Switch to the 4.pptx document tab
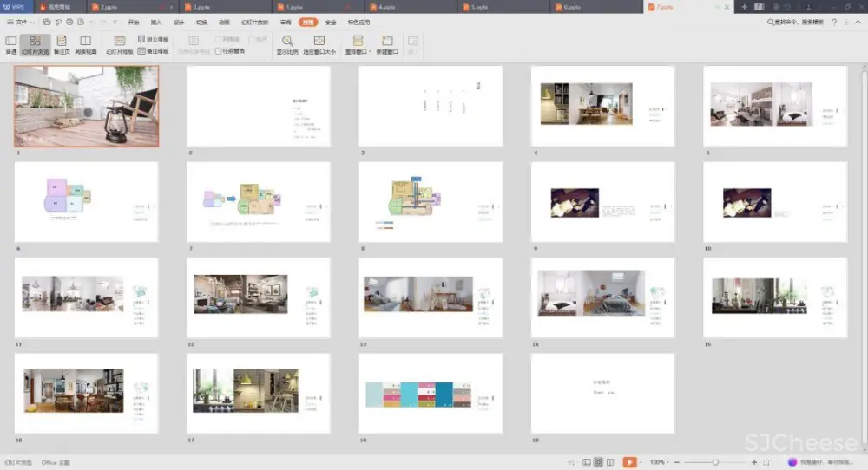The width and height of the screenshot is (868, 470). pos(386,6)
